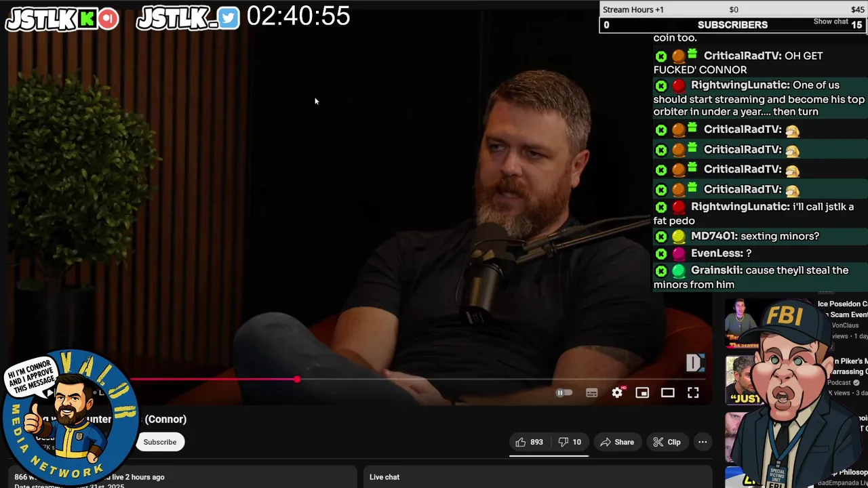
Task: Click the channel watermark logo on video
Action: point(695,363)
